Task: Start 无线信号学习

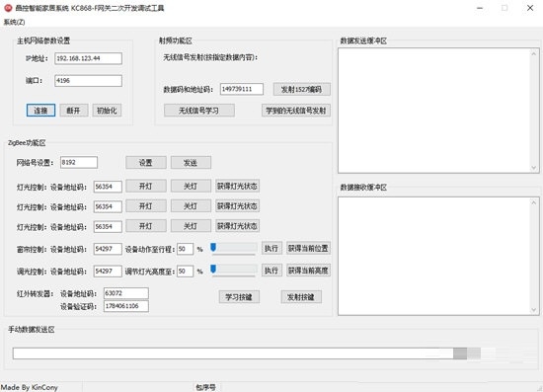Action: tap(199, 111)
